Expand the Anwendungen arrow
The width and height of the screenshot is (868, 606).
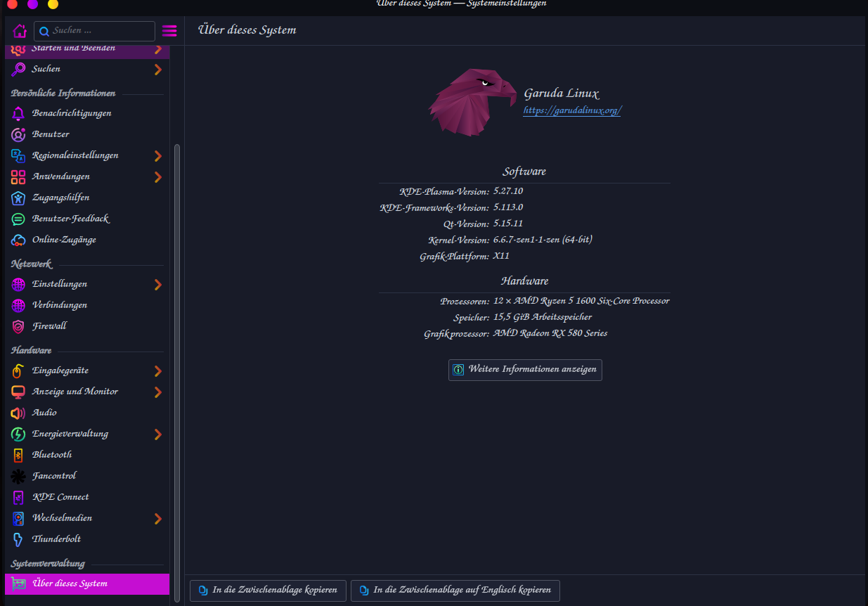pos(158,176)
